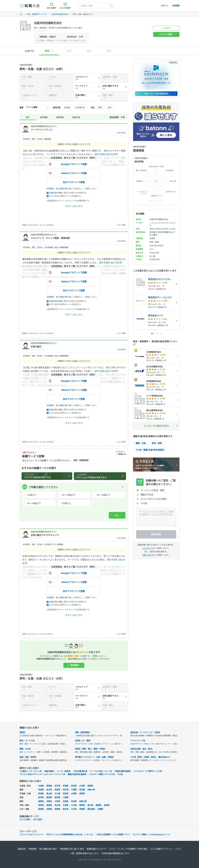Viewport: 199px width, 868px height.
Task: Switch to the 年収 tab
Action: [x=69, y=51]
